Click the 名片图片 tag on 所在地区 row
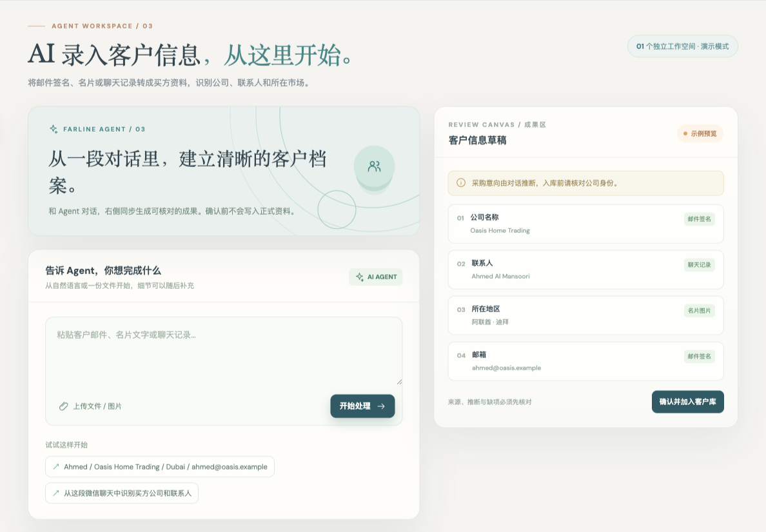 tap(699, 311)
